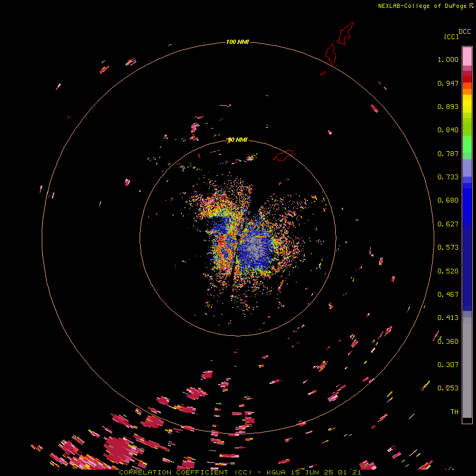Click the DCC product label above the scale
The height and width of the screenshot is (476, 476).
click(x=464, y=32)
